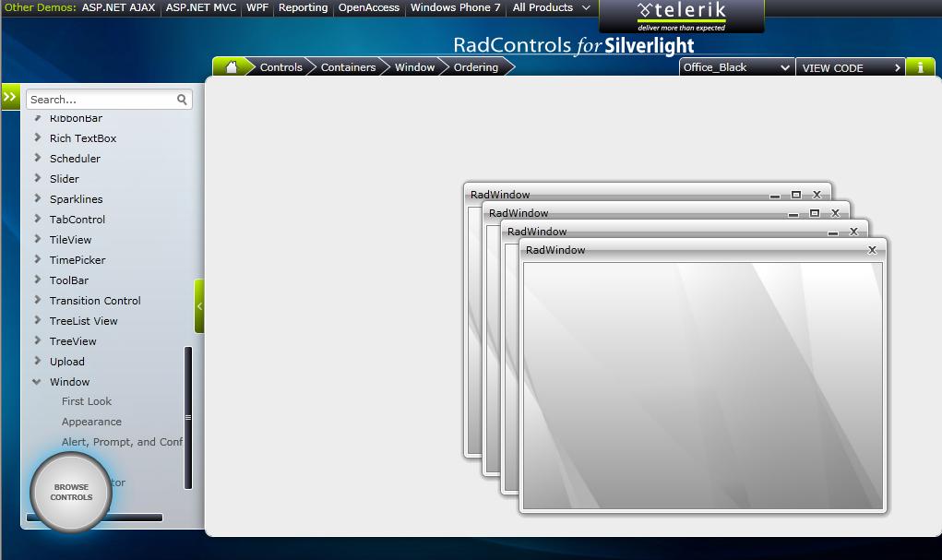Expand the Upload tree node
The image size is (942, 560).
[x=37, y=361]
